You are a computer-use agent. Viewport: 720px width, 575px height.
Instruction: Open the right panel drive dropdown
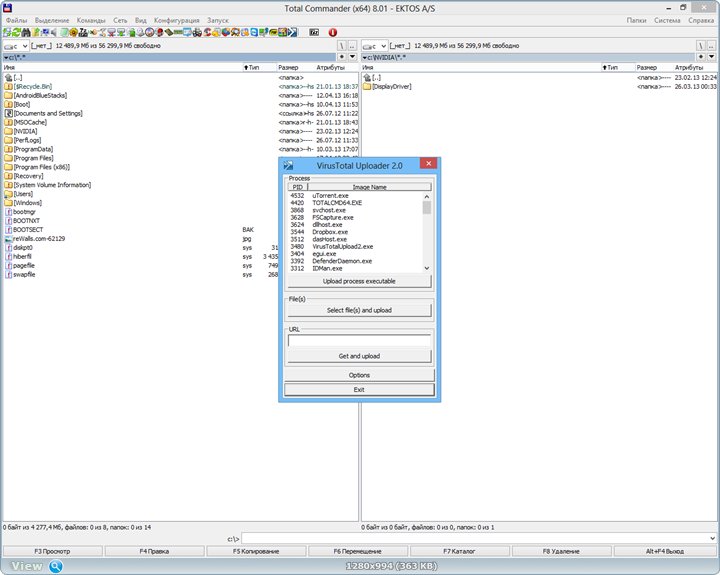[376, 46]
